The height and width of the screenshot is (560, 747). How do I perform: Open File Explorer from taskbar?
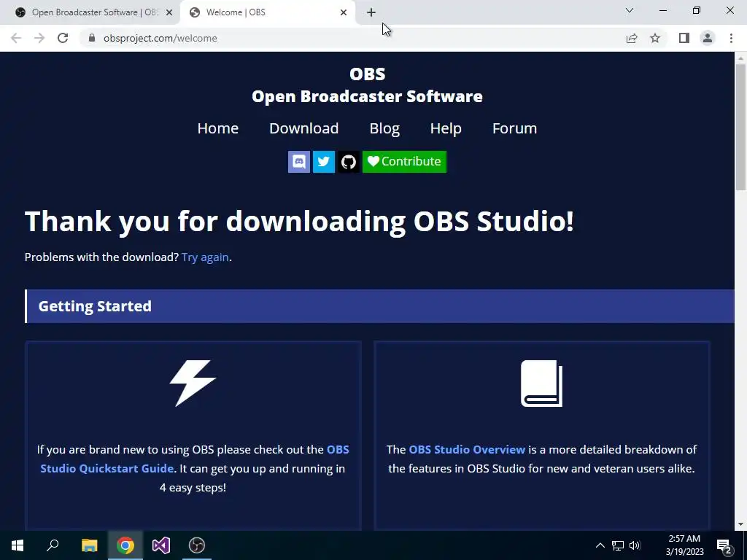(x=89, y=545)
